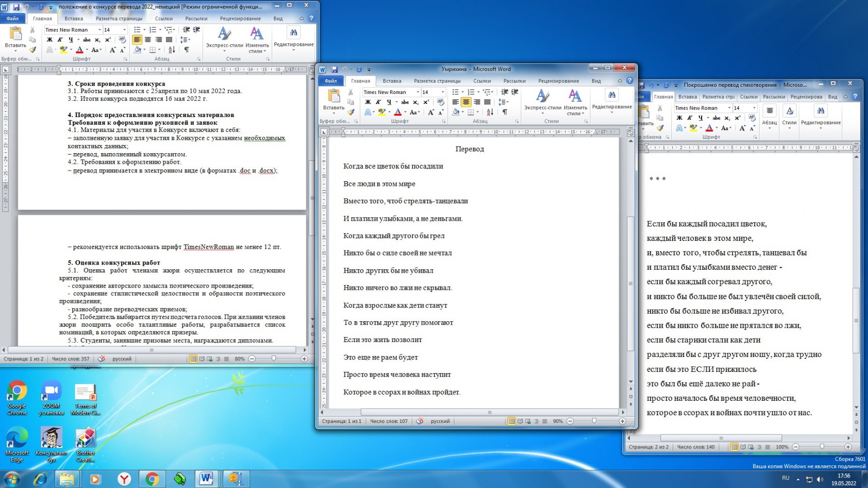Toggle italic in the положение о конкурсе window

(60, 40)
